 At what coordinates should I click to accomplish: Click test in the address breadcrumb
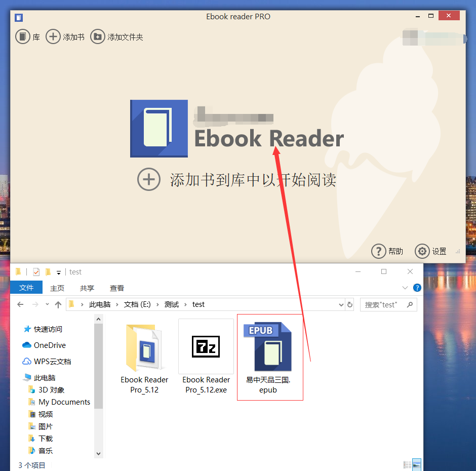pos(198,304)
